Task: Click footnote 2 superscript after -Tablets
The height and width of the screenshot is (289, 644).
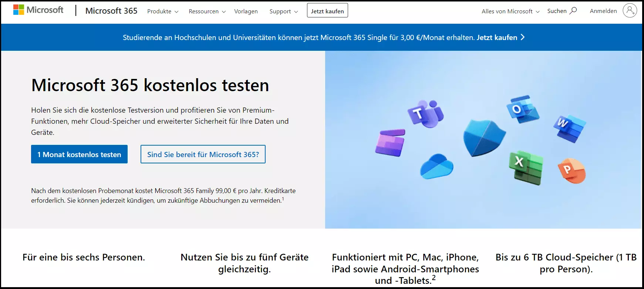Action: (434, 278)
